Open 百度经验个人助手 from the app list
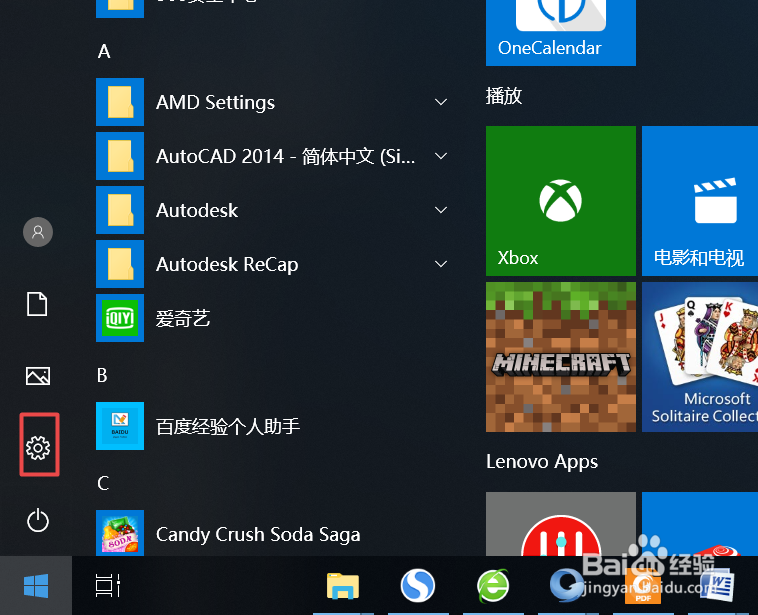This screenshot has height=615, width=758. pyautogui.click(x=228, y=426)
